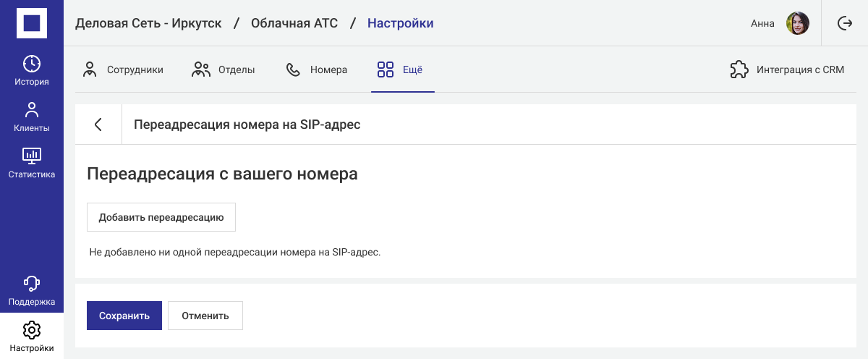This screenshot has height=359, width=868.
Task: Open the История call history section
Action: tap(32, 70)
